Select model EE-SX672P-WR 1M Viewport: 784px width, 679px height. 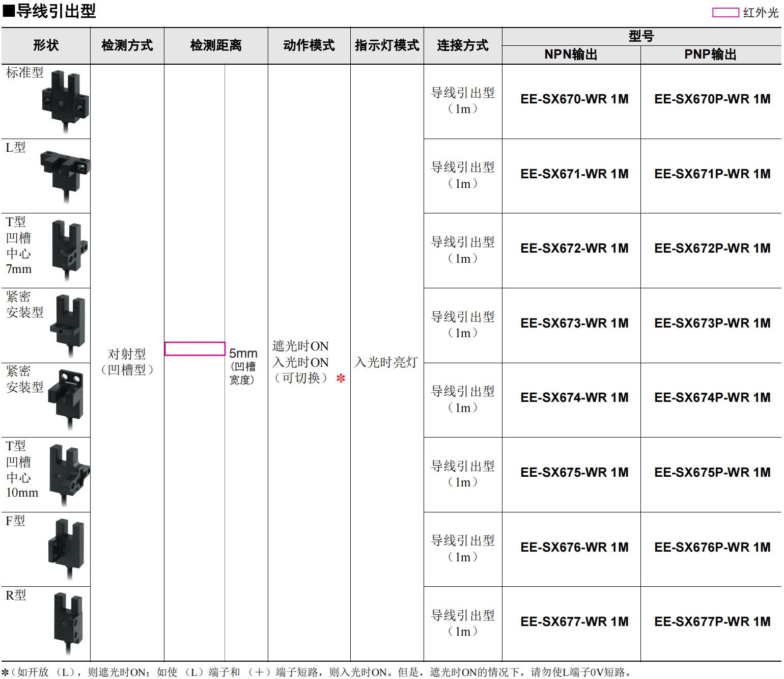[713, 248]
